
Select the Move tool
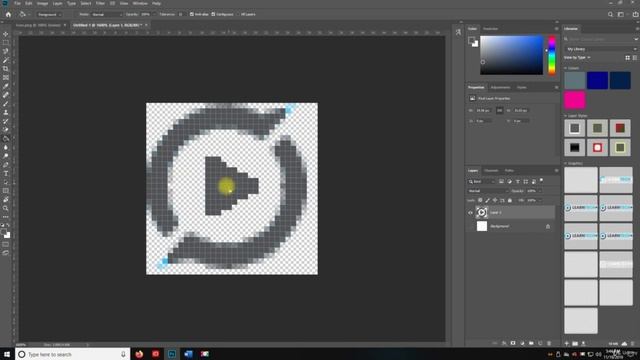[6, 34]
